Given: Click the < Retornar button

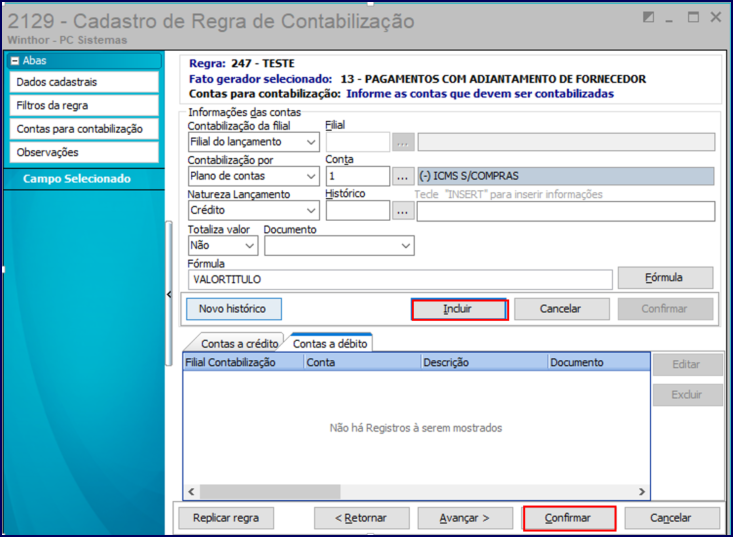Looking at the screenshot, I should (x=361, y=518).
